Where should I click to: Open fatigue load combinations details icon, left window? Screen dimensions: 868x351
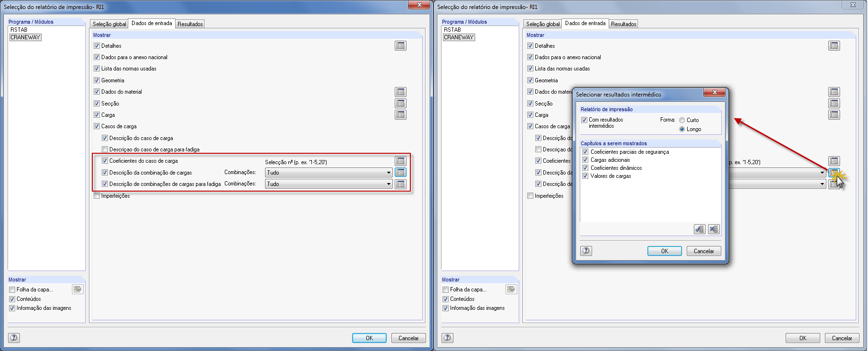(400, 184)
